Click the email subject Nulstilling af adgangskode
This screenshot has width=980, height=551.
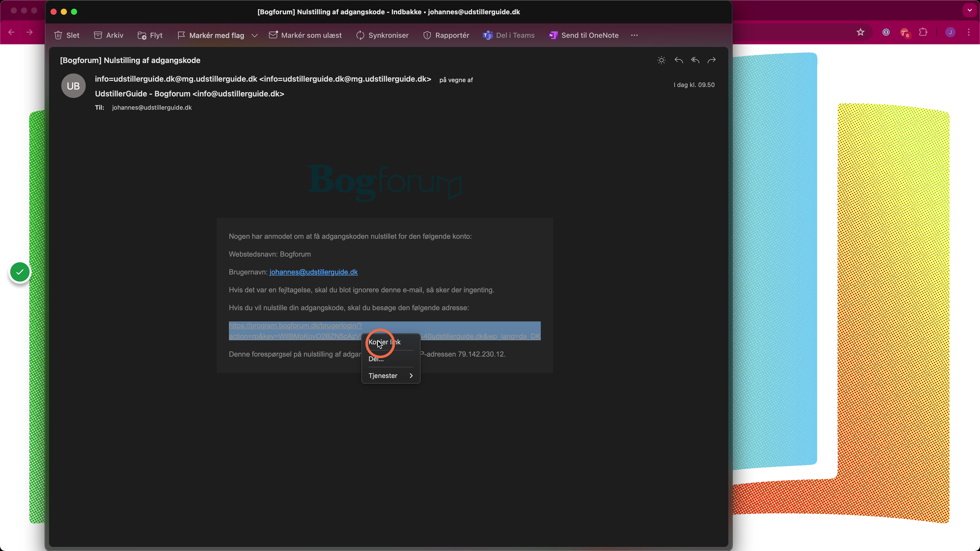pyautogui.click(x=130, y=60)
